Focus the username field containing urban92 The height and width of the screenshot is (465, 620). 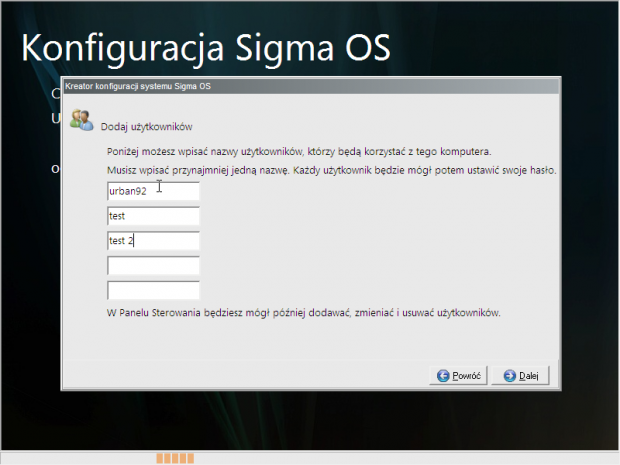153,191
